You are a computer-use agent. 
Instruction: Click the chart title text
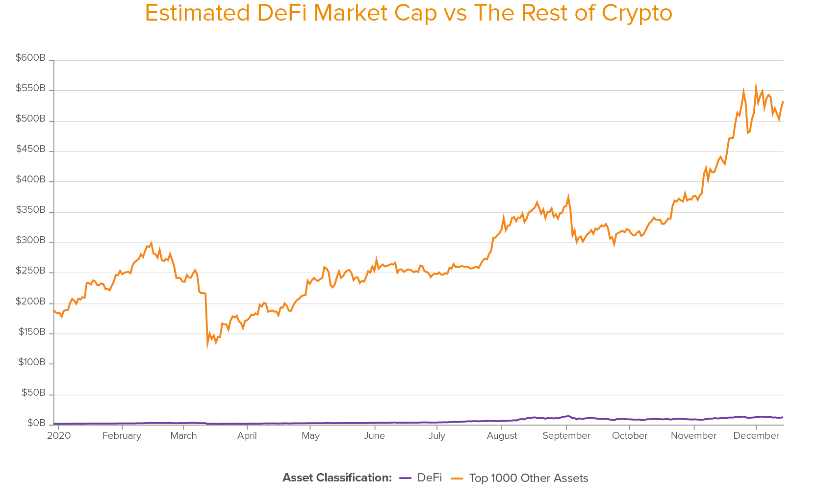tap(409, 13)
